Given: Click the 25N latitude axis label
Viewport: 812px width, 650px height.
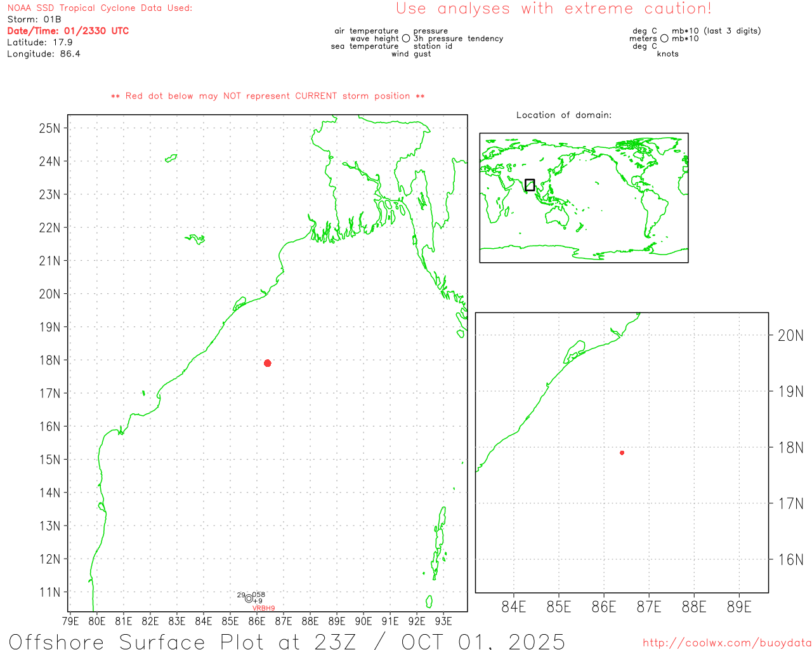Looking at the screenshot, I should click(49, 128).
